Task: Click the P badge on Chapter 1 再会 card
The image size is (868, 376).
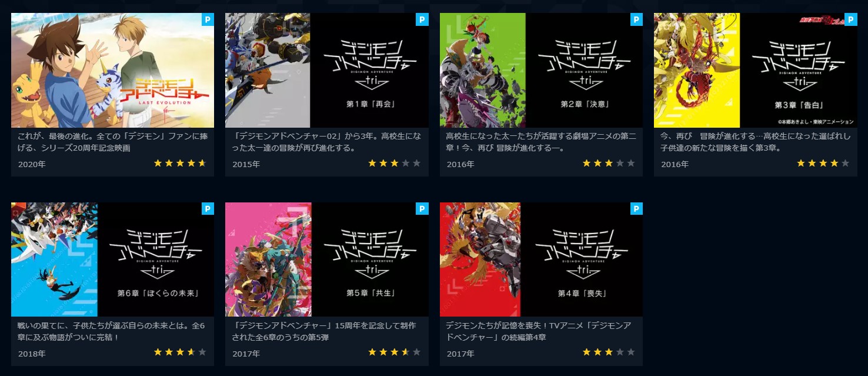Action: coord(422,19)
